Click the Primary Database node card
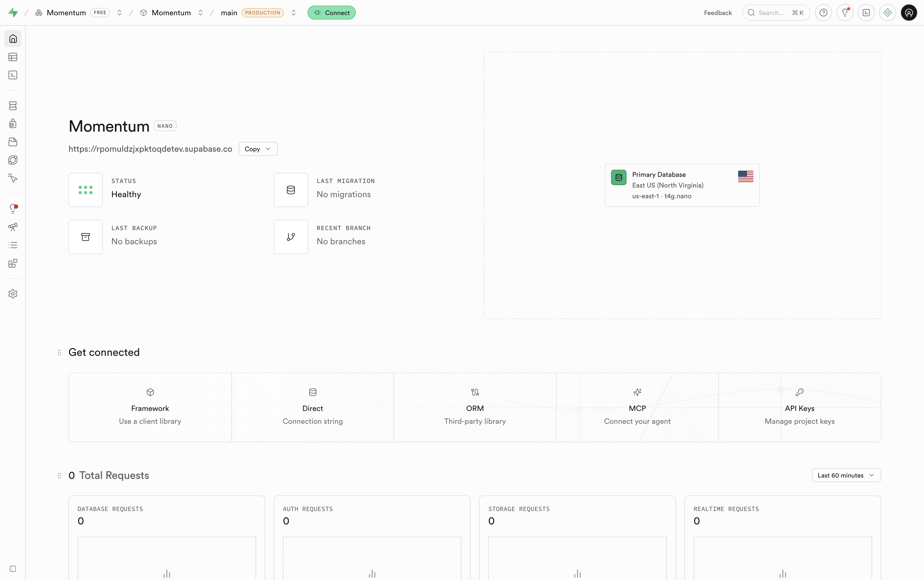The width and height of the screenshot is (924, 580). [682, 185]
